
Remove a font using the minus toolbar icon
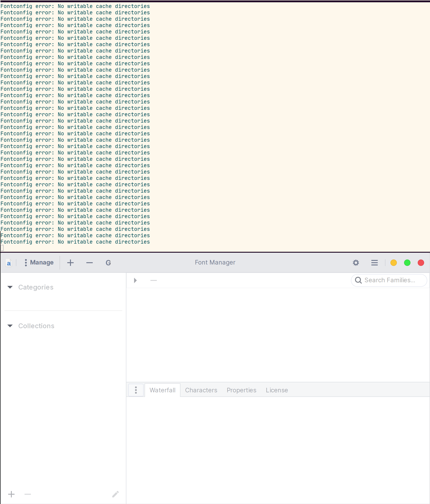click(89, 263)
